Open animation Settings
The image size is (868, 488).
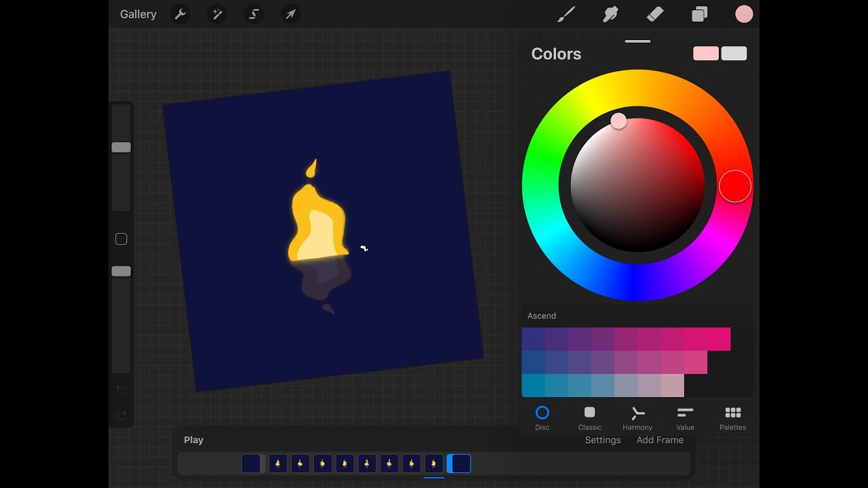[603, 440]
